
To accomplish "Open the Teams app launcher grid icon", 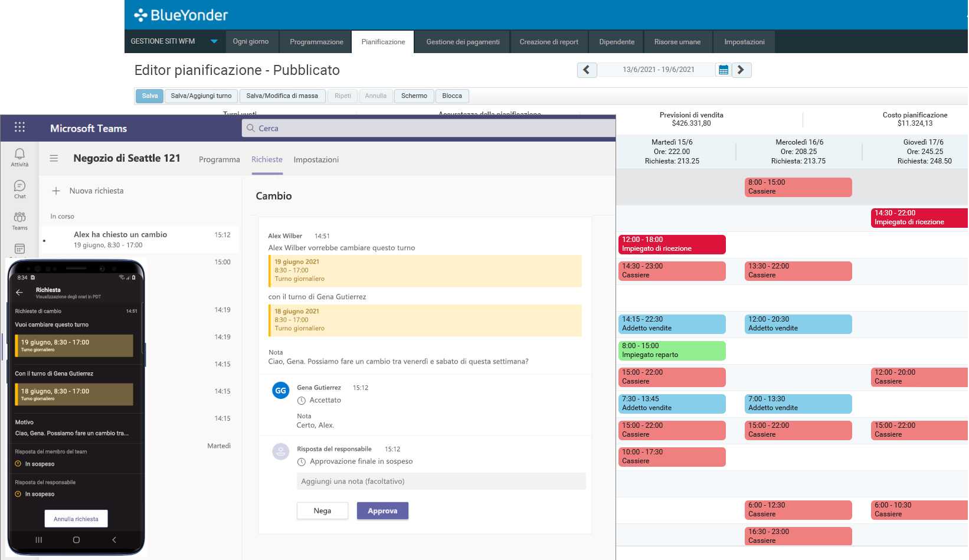I will pos(19,127).
